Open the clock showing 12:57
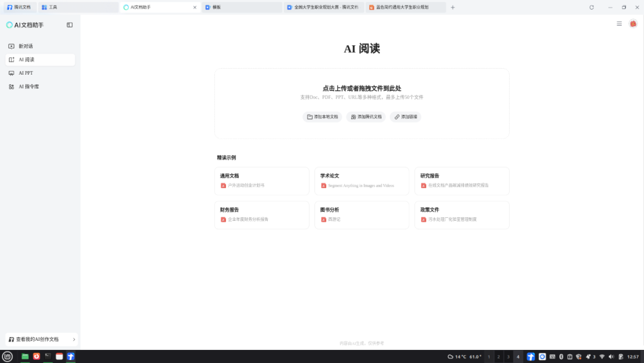 (x=633, y=357)
